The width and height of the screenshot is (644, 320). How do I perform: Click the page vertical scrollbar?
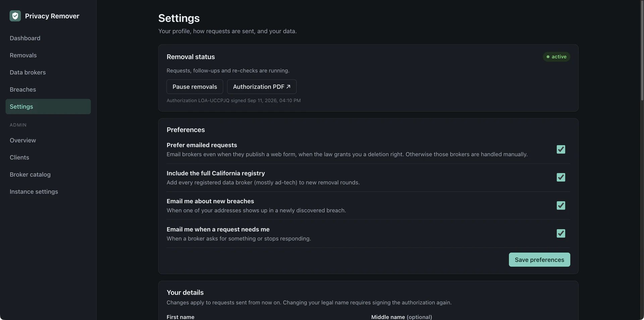642,50
